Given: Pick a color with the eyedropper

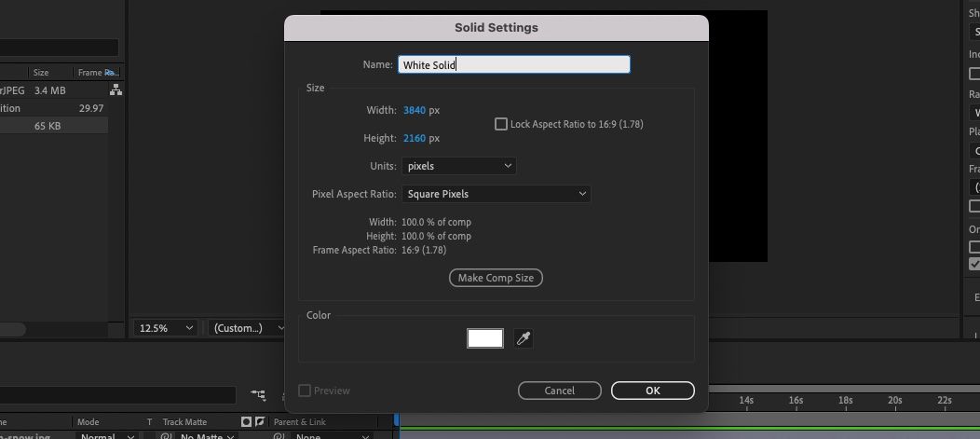Looking at the screenshot, I should tap(524, 339).
